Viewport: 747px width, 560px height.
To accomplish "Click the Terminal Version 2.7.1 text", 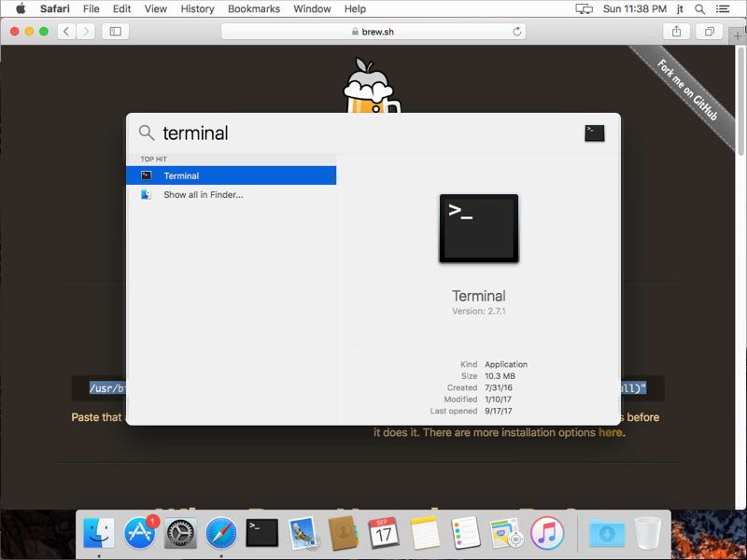I will (479, 311).
